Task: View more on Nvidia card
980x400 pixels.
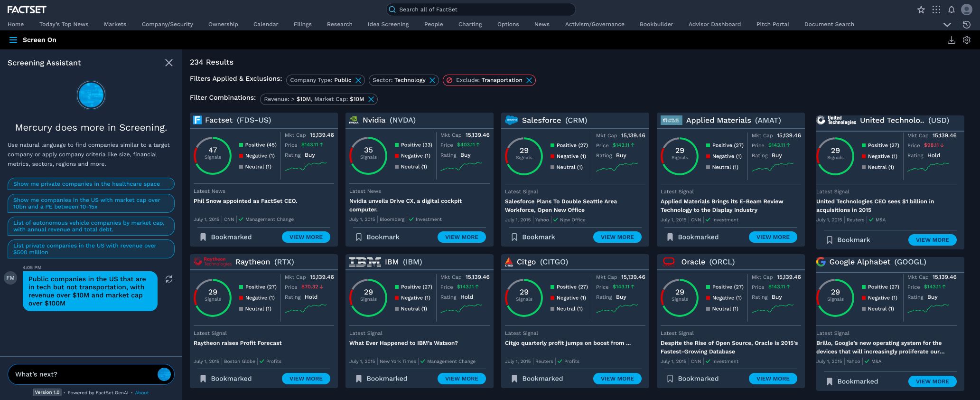Action: coord(462,237)
